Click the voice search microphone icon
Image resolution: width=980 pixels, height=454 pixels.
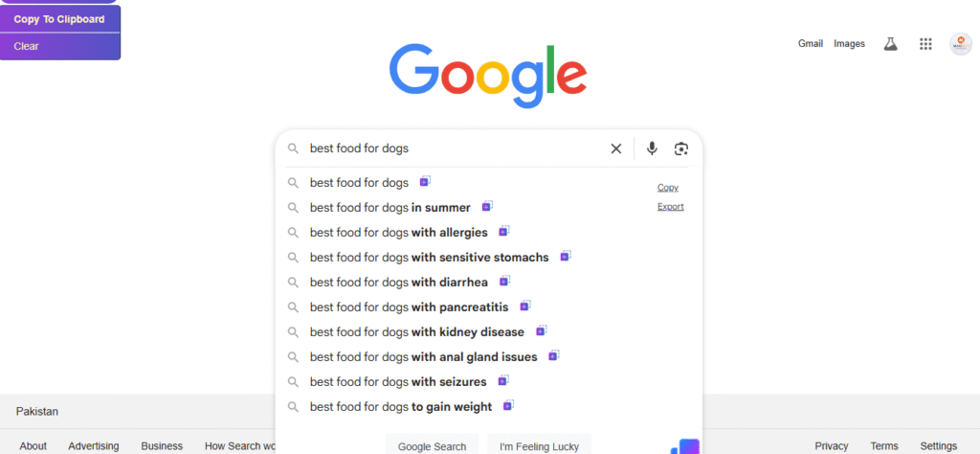(x=652, y=148)
